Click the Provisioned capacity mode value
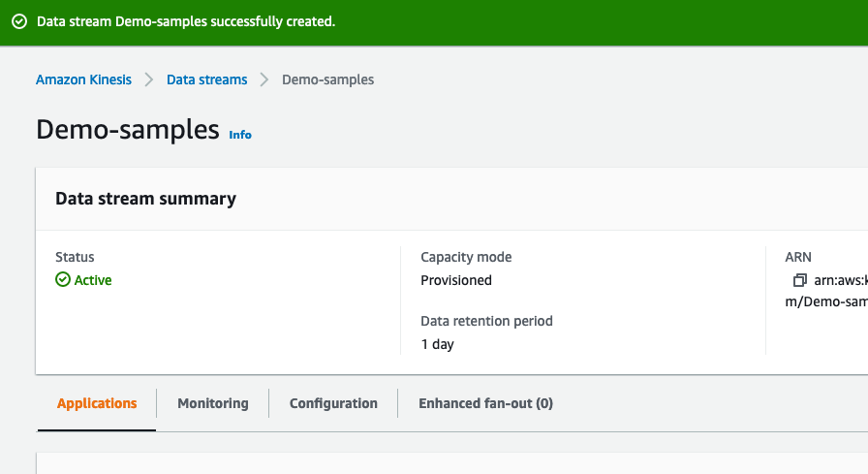This screenshot has width=868, height=474. click(x=456, y=280)
